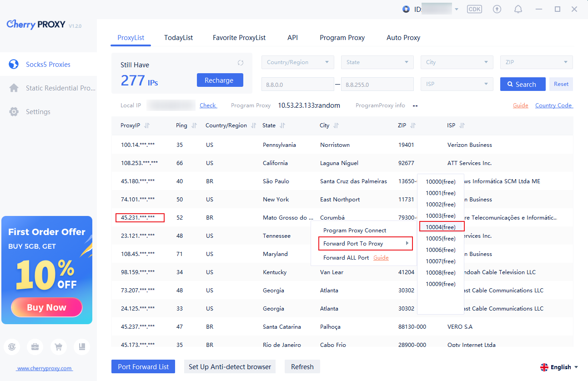Open the Country/Region dropdown filter
This screenshot has height=381, width=588.
pos(297,62)
